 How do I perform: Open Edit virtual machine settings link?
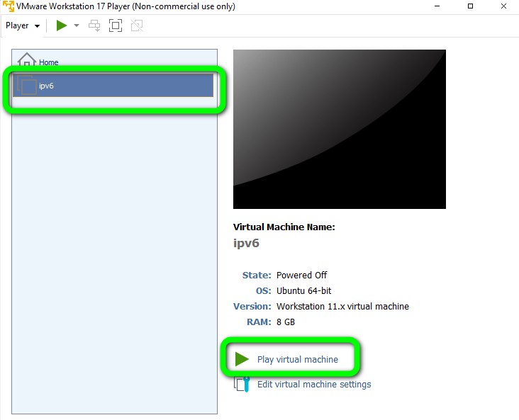(x=313, y=384)
